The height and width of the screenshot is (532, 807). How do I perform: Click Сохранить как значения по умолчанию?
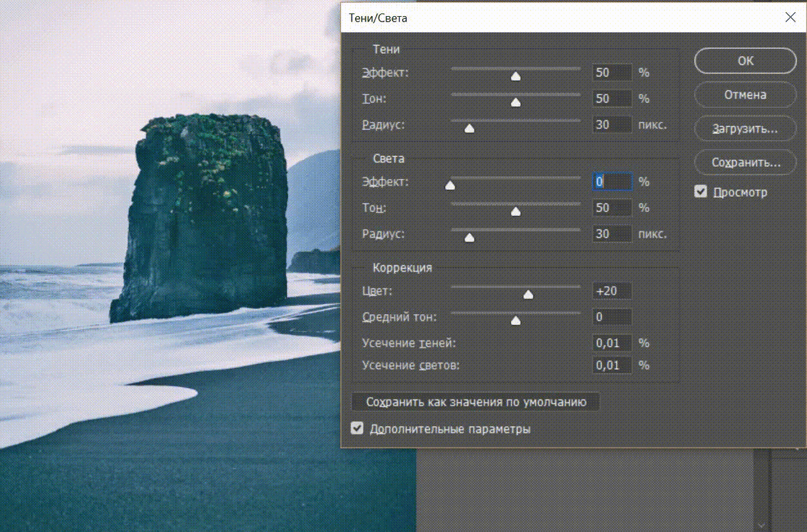coord(476,402)
